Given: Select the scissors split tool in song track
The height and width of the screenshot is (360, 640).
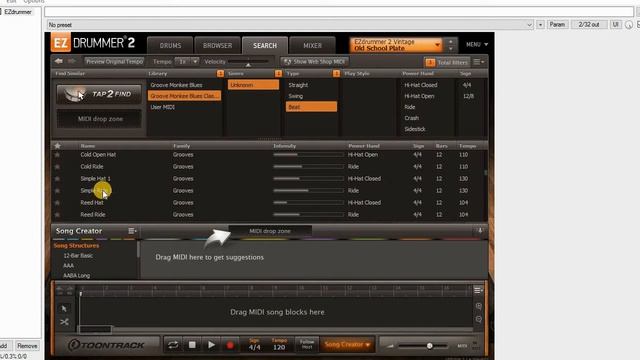Looking at the screenshot, I should (64, 322).
